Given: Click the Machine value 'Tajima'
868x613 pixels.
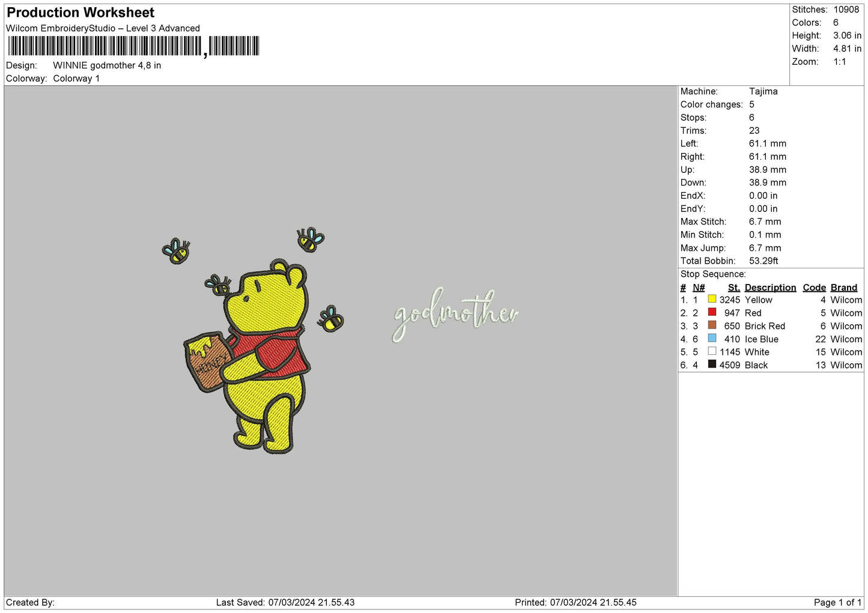Looking at the screenshot, I should [763, 91].
